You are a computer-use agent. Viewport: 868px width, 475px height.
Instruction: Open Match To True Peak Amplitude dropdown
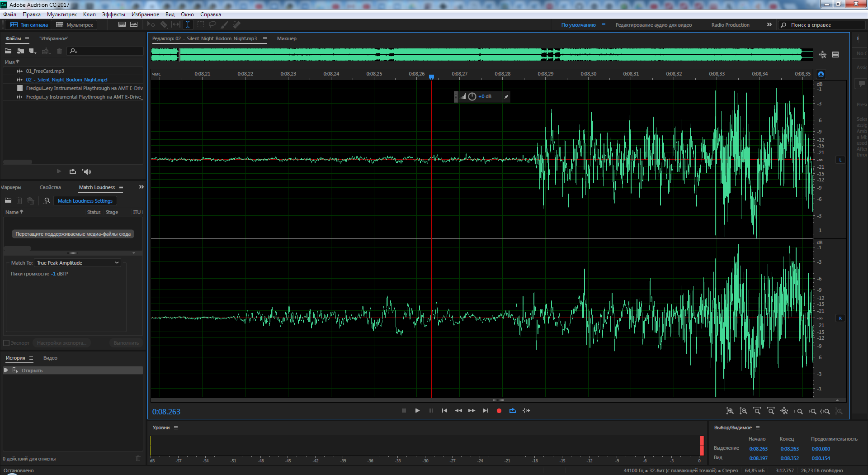pos(78,263)
